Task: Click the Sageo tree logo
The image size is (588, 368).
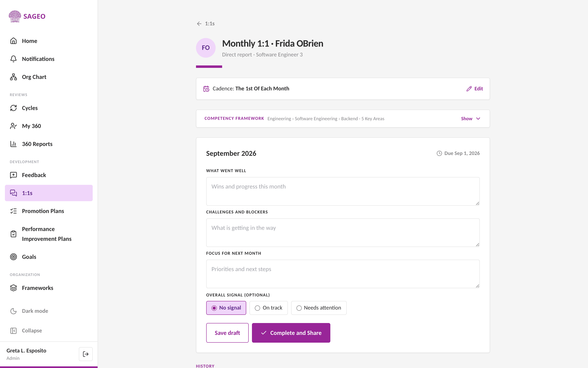Action: 15,16
